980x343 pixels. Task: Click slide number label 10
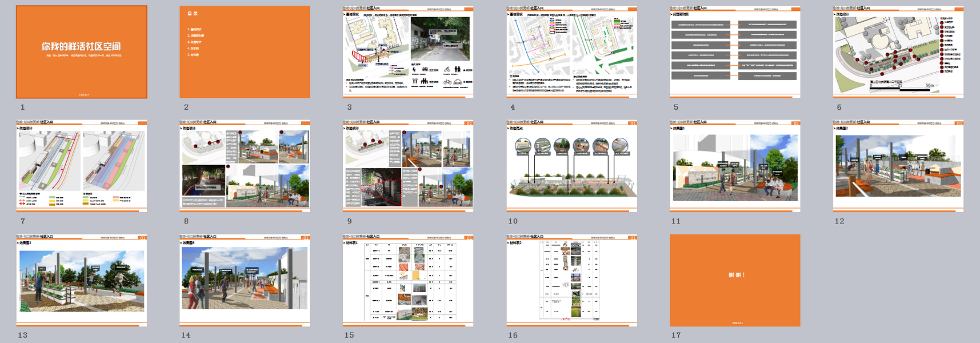(x=513, y=221)
